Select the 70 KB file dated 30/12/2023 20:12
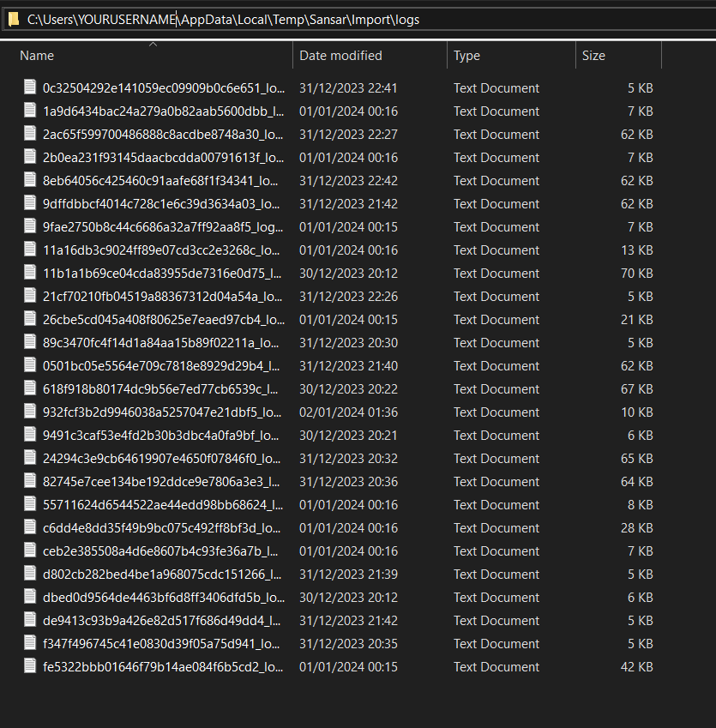Viewport: 716px width, 728px height. click(162, 274)
